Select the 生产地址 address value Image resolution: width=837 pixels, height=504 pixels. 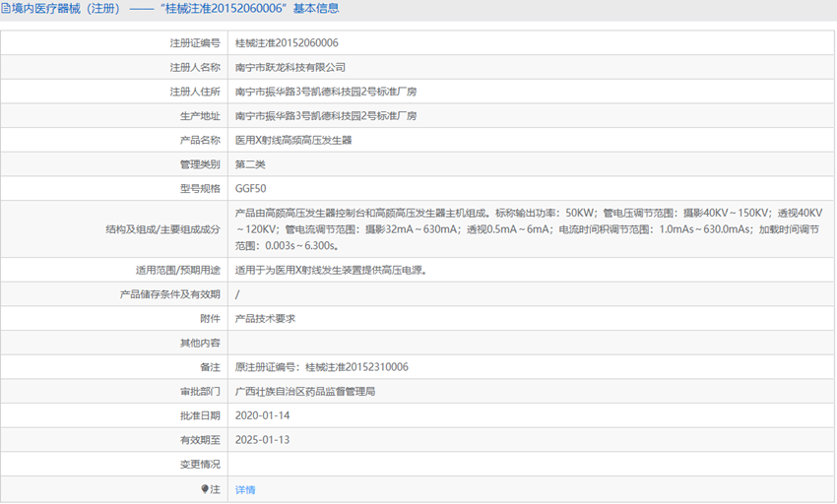pos(326,116)
